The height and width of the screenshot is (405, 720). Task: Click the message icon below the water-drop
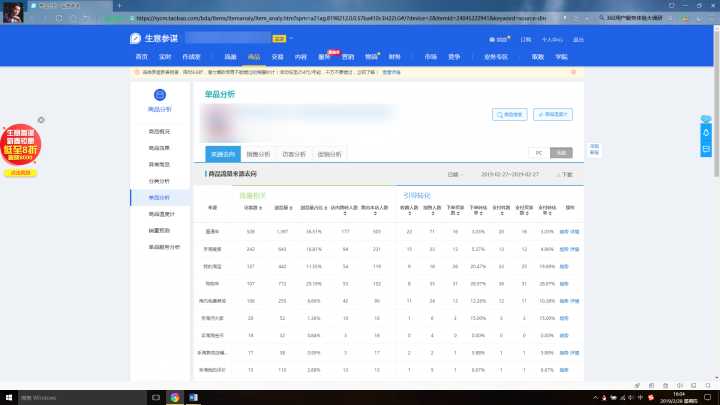tap(706, 149)
